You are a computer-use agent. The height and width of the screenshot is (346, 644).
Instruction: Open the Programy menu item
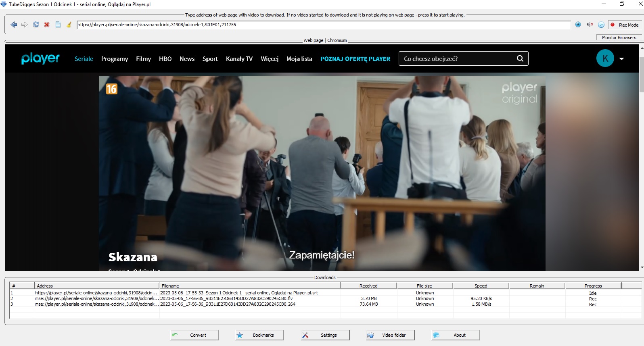point(115,59)
